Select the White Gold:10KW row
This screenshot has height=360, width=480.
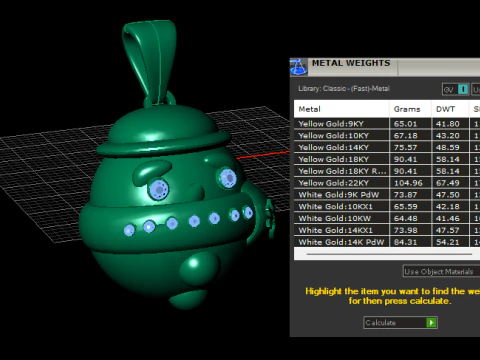coord(387,218)
